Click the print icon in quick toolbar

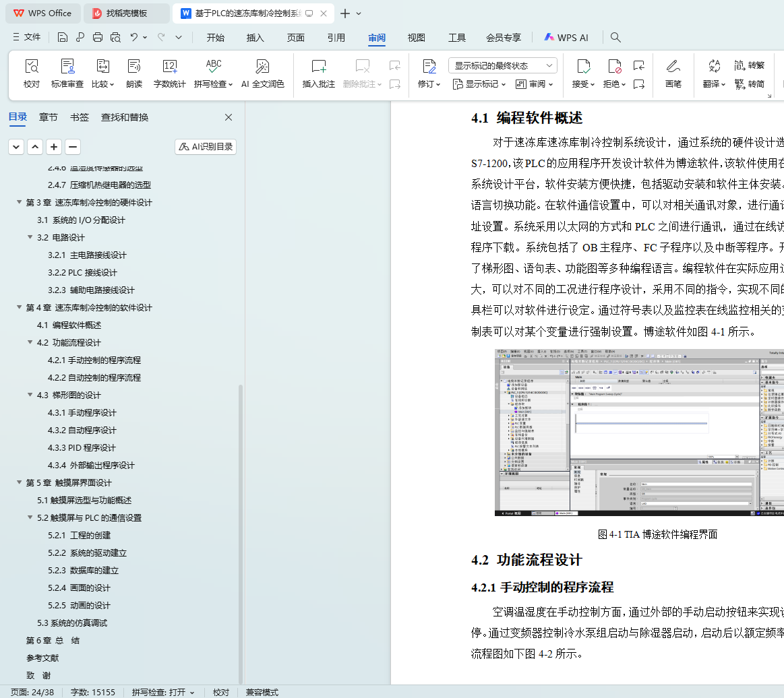[x=98, y=38]
